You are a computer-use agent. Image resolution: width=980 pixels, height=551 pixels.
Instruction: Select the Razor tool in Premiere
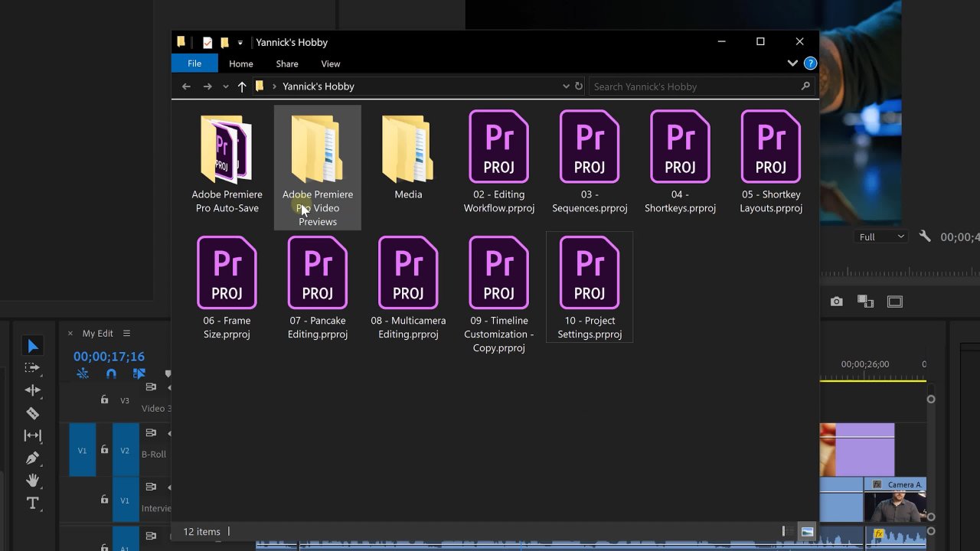point(32,413)
